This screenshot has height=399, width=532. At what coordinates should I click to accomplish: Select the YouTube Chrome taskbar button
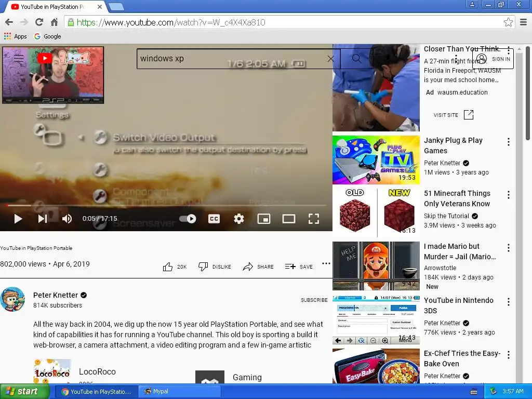96,392
